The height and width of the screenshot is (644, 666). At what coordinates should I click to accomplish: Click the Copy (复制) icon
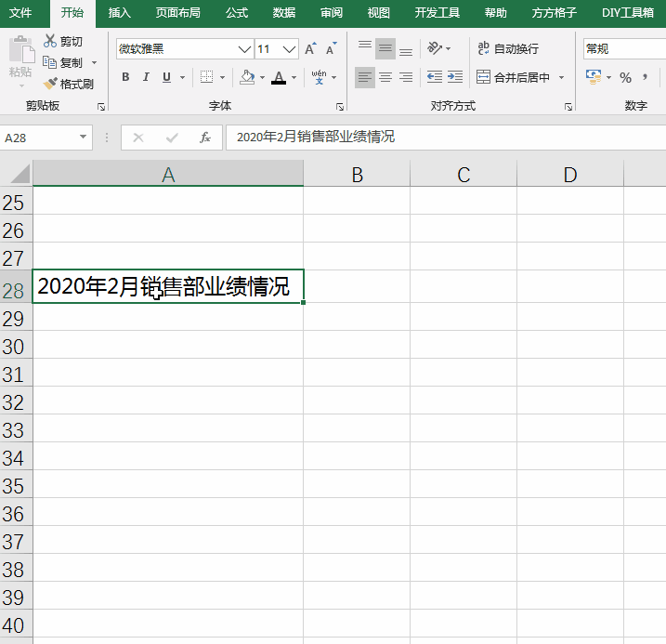(50, 62)
